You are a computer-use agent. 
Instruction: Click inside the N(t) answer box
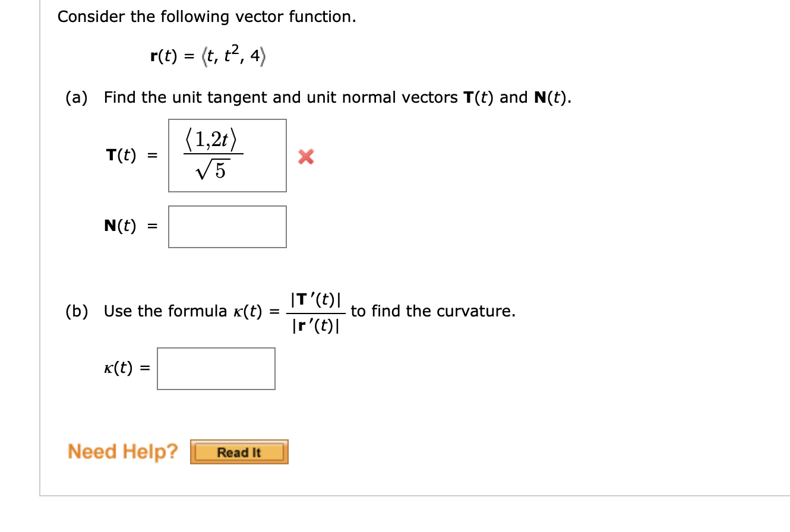click(x=227, y=226)
